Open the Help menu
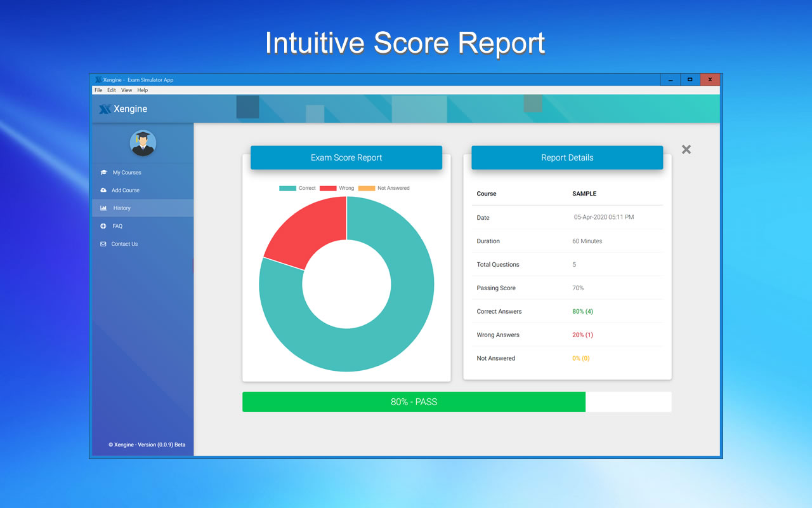Image resolution: width=812 pixels, height=508 pixels. point(142,90)
